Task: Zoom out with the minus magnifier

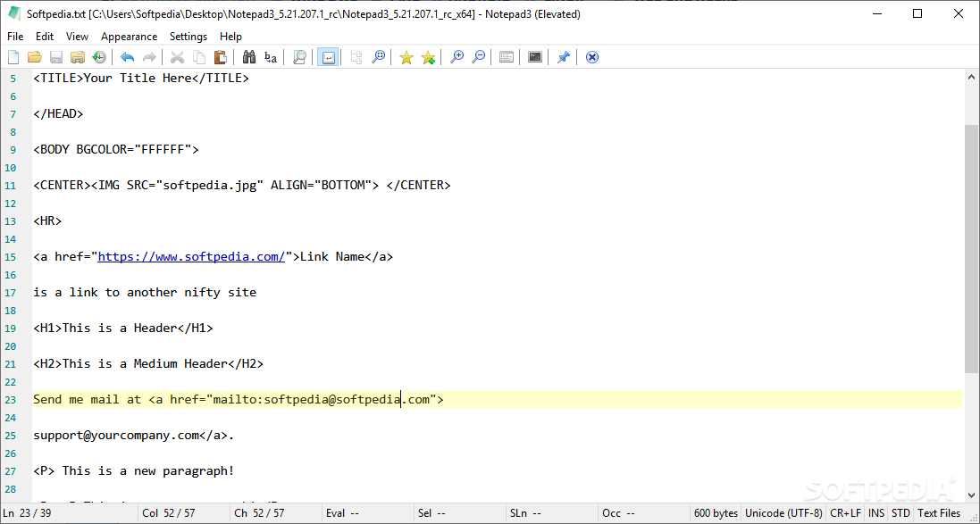Action: point(478,57)
